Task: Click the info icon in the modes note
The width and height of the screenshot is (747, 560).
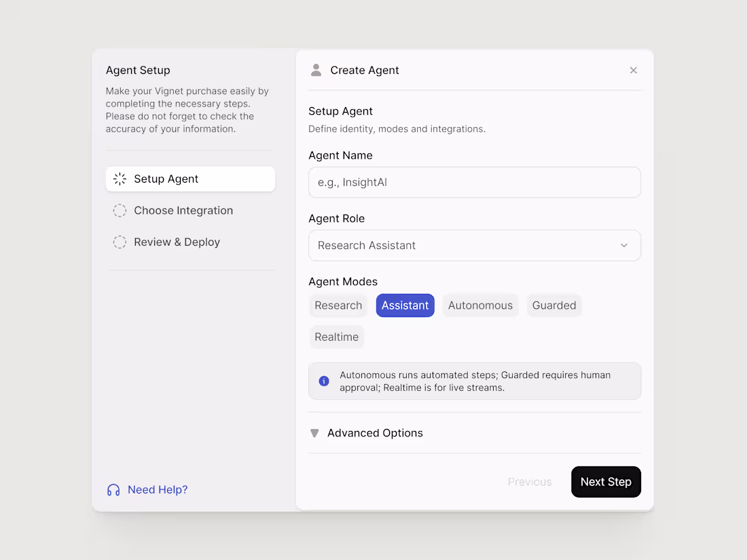Action: coord(324,381)
